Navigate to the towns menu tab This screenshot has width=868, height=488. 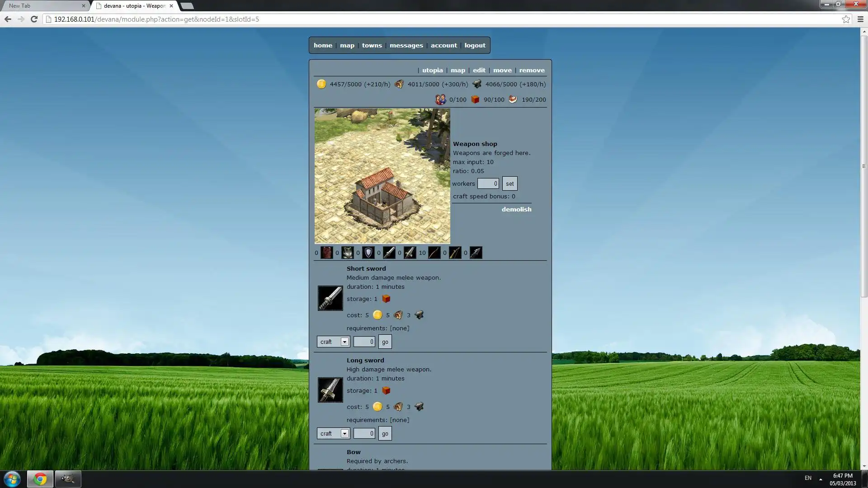click(372, 45)
